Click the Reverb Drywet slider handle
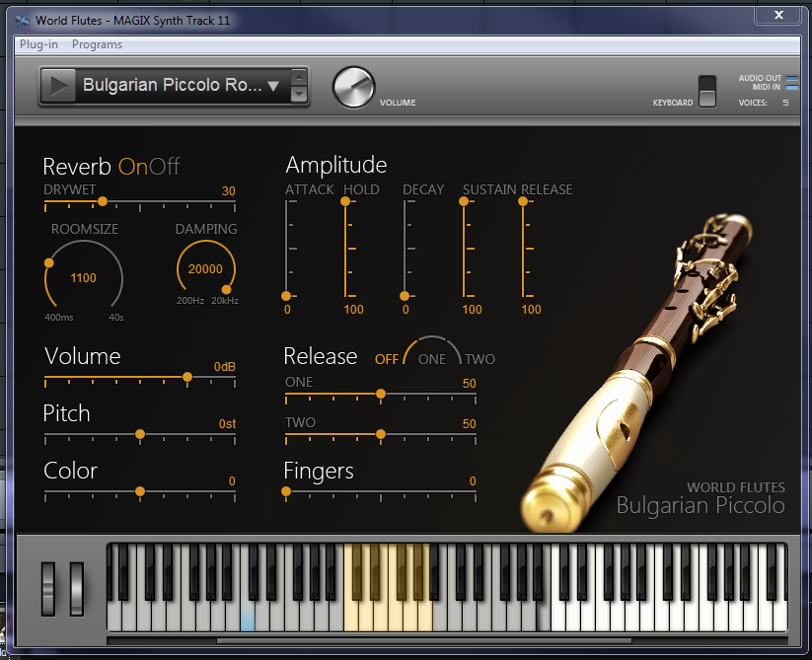812x660 pixels. pyautogui.click(x=103, y=201)
